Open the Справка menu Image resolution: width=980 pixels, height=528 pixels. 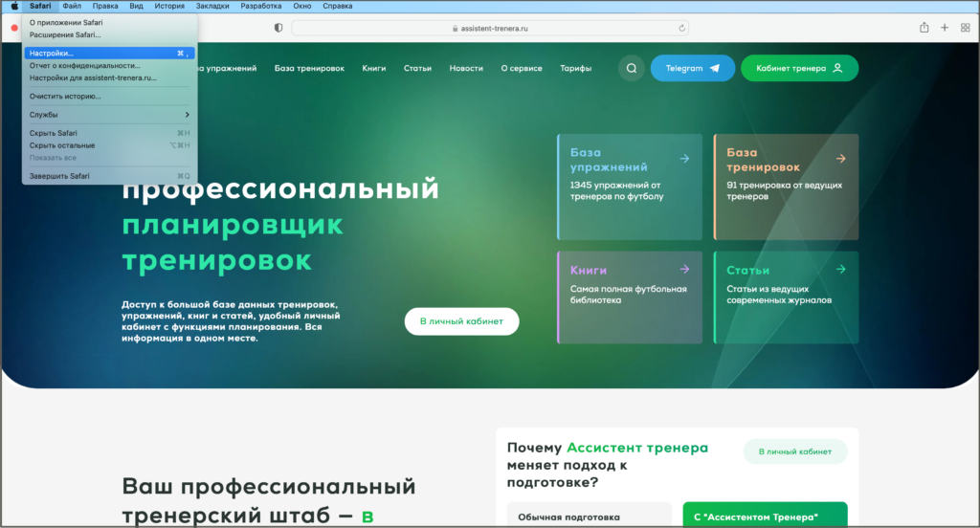click(338, 6)
